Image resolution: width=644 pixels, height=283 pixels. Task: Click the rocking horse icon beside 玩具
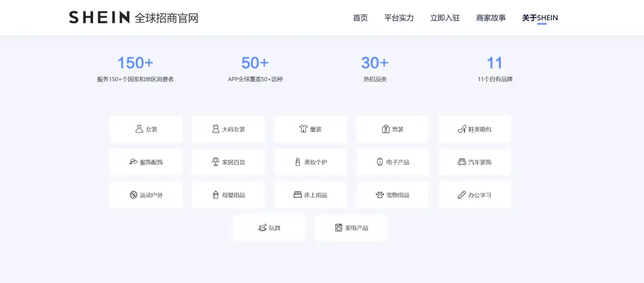(262, 227)
